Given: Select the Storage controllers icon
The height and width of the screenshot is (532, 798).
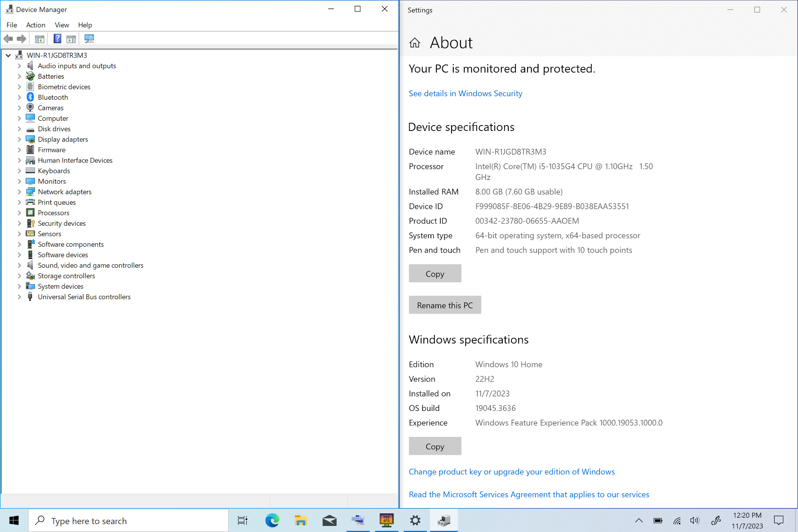Looking at the screenshot, I should point(30,276).
